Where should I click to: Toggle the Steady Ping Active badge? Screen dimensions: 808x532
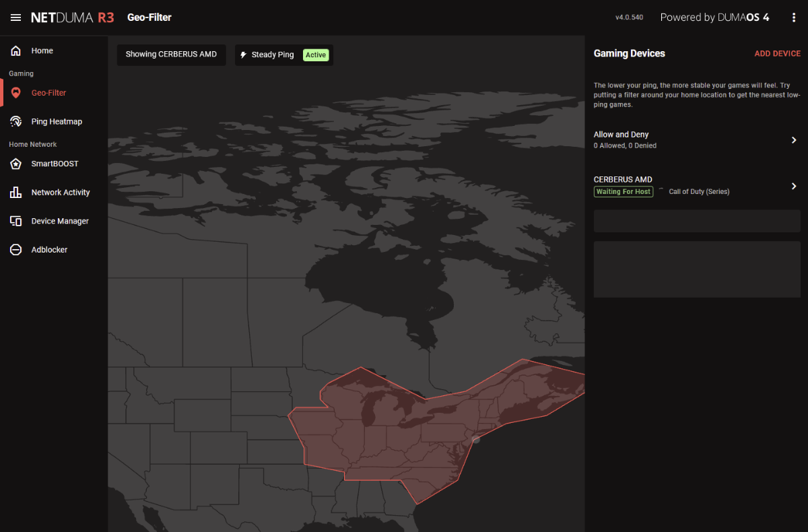(316, 55)
